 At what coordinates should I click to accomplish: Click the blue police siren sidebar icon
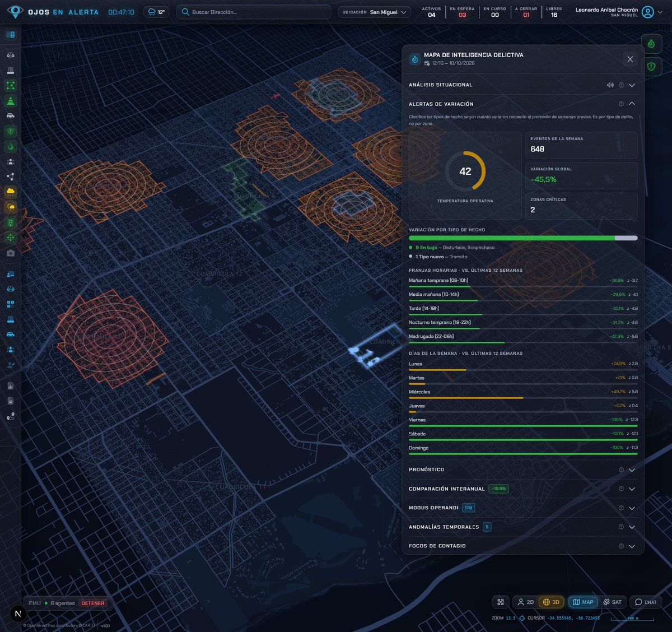click(x=11, y=319)
